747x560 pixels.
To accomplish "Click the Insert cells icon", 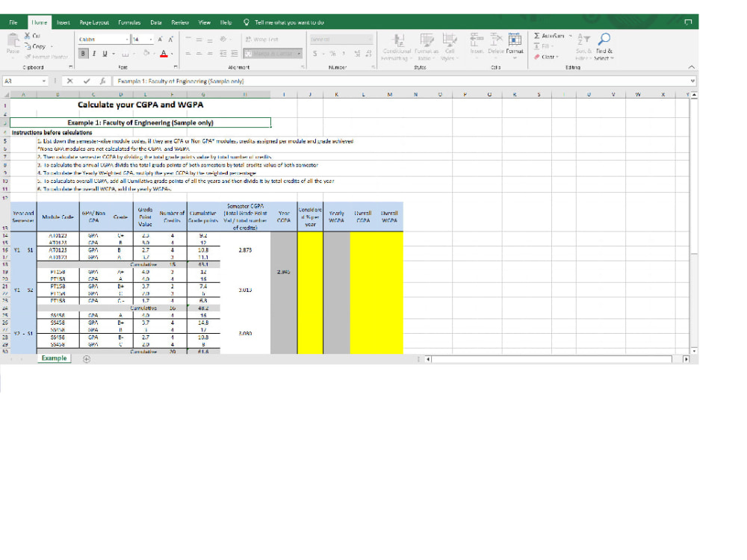I will (x=476, y=40).
